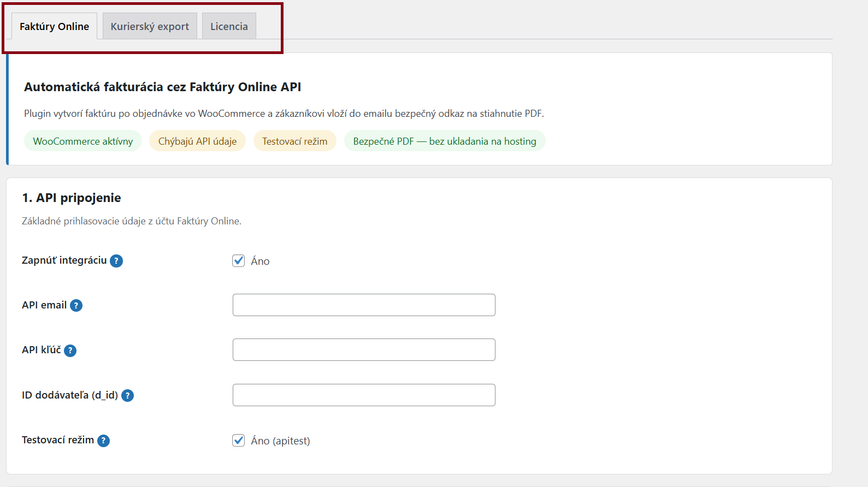868x487 pixels.
Task: Click the 1. API pripojenie heading
Action: (72, 198)
